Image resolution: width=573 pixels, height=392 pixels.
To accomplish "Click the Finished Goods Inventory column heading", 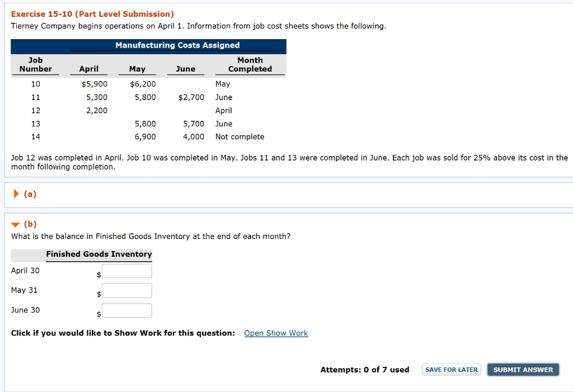I will 99,254.
